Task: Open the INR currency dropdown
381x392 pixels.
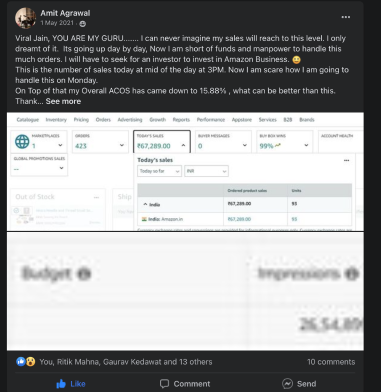Action: coord(206,171)
